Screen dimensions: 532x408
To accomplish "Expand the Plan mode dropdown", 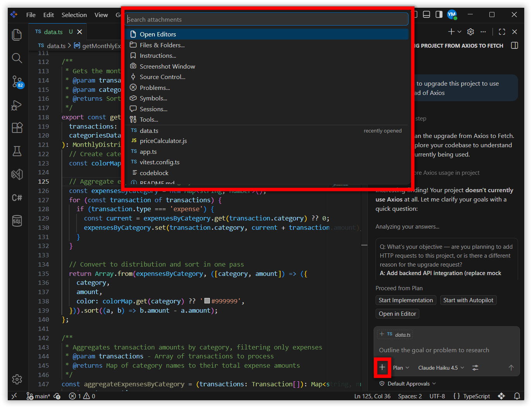I will [401, 368].
